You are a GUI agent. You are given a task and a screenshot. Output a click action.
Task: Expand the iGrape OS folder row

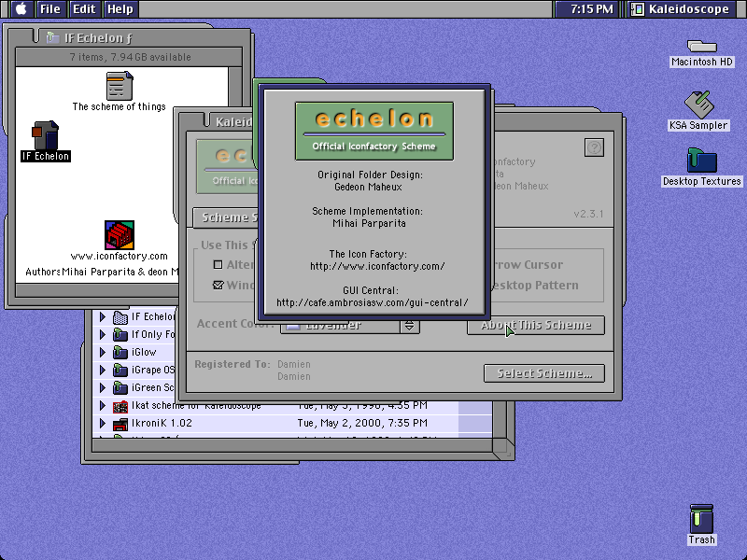(x=102, y=370)
